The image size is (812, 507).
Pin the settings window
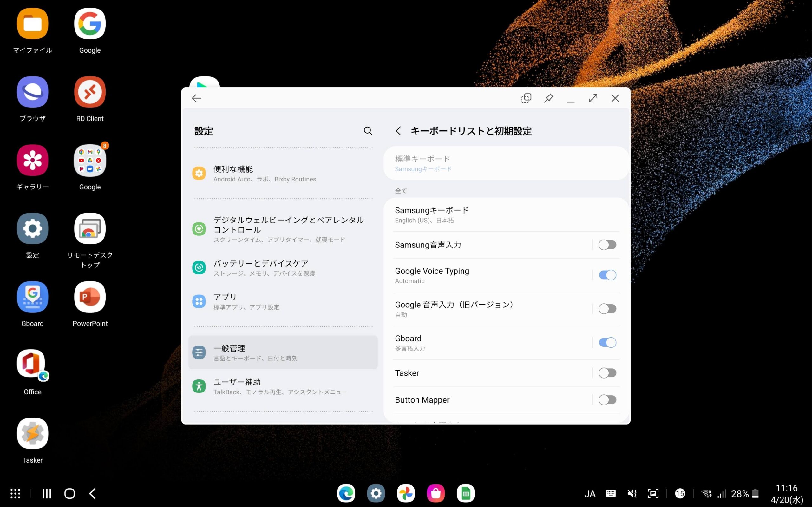(549, 98)
